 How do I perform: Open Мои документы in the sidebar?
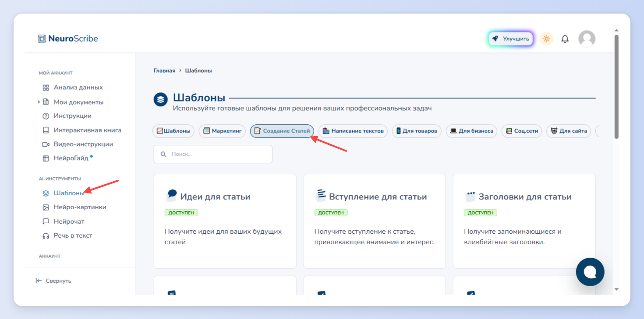pyautogui.click(x=79, y=102)
